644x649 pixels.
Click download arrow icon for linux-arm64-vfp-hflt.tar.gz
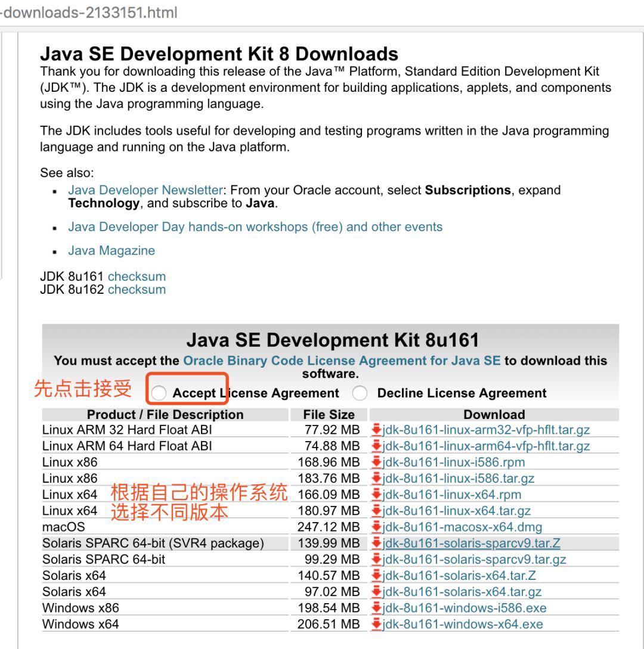click(376, 446)
